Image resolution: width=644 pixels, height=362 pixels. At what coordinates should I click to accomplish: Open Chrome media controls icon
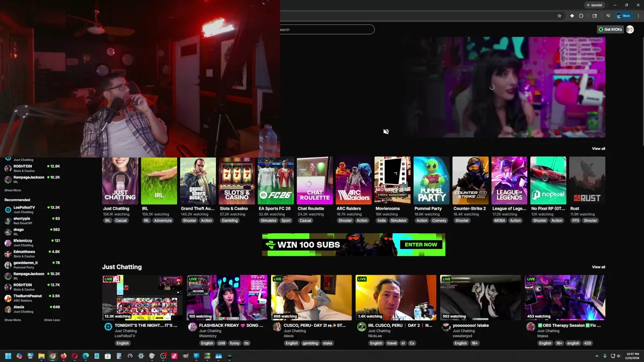pos(608,16)
